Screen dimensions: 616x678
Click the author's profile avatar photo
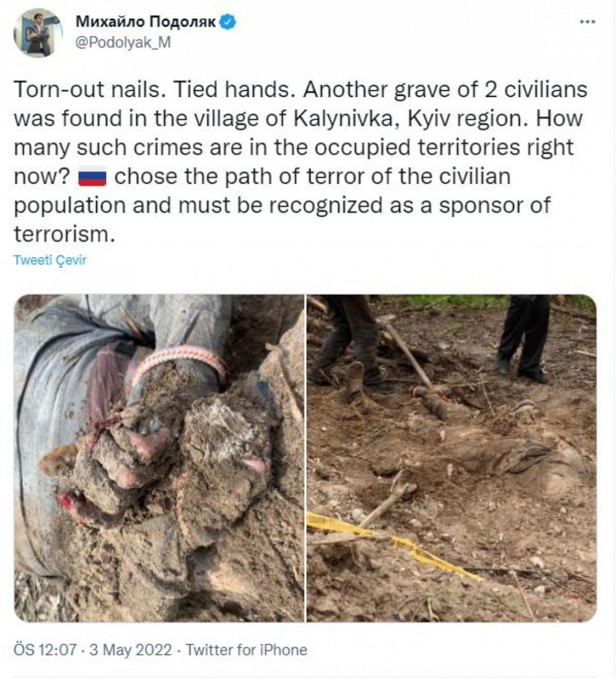tap(38, 33)
